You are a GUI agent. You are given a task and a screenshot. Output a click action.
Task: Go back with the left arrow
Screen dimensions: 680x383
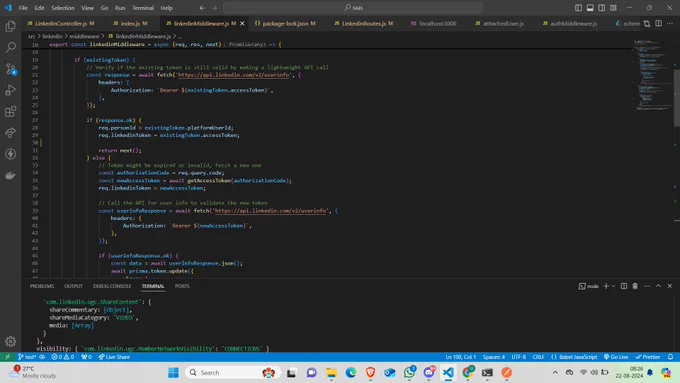pyautogui.click(x=203, y=8)
